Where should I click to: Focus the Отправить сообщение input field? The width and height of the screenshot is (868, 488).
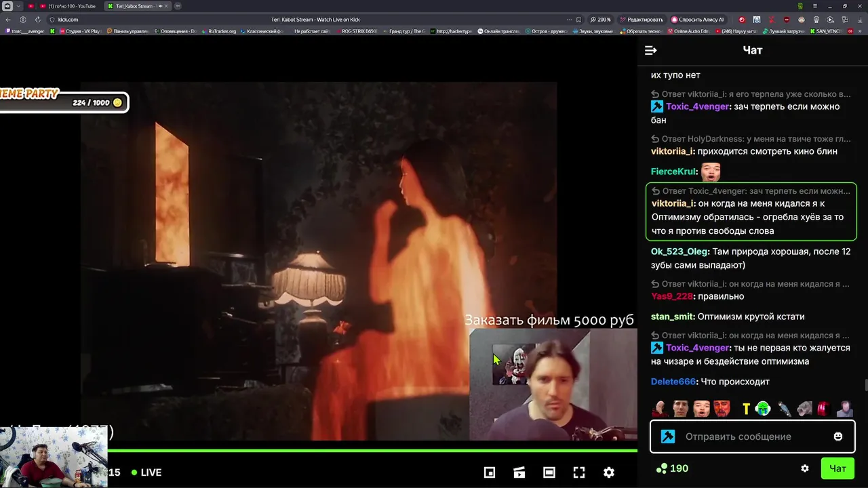753,436
